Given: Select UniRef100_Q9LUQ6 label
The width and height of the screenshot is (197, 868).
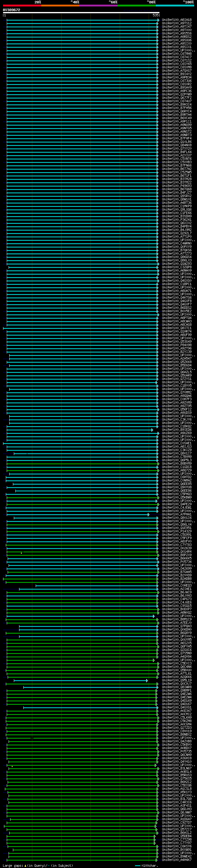Looking at the screenshot, I should click(177, 210).
